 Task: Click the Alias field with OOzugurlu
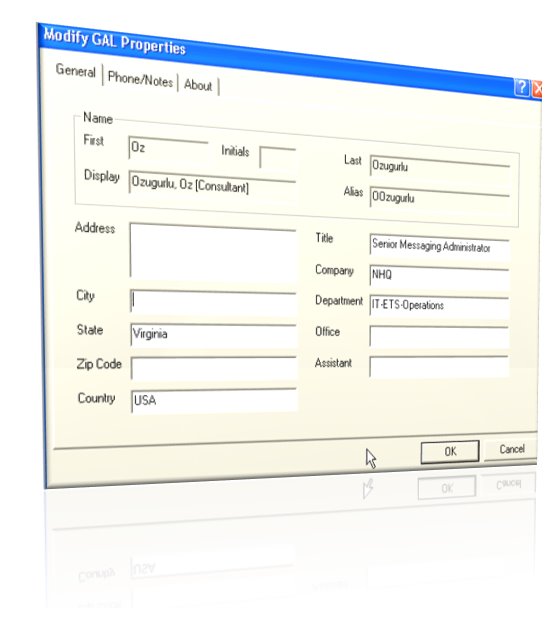click(439, 198)
